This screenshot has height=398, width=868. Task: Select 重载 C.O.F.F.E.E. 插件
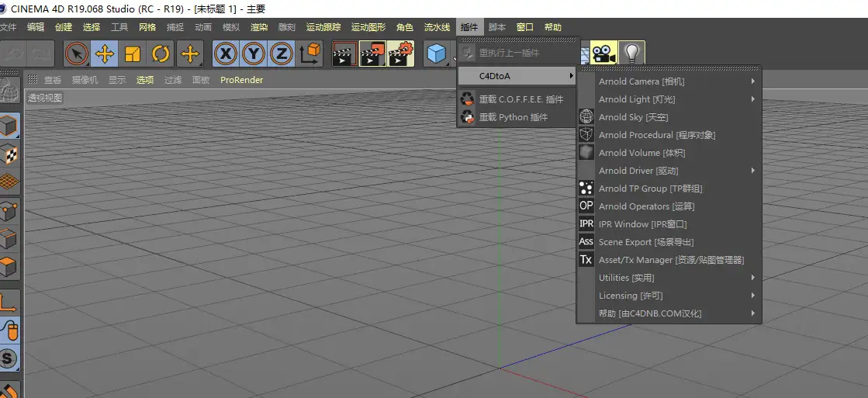[x=517, y=99]
